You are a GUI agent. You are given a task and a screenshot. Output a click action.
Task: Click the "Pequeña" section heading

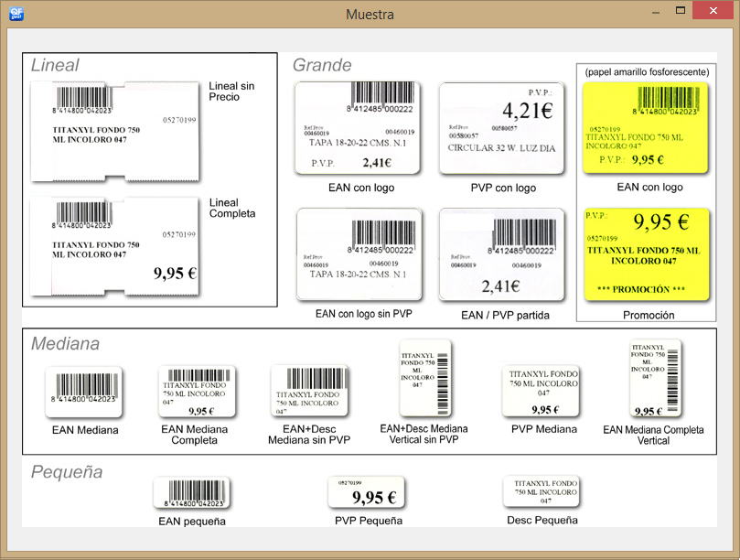tap(67, 472)
